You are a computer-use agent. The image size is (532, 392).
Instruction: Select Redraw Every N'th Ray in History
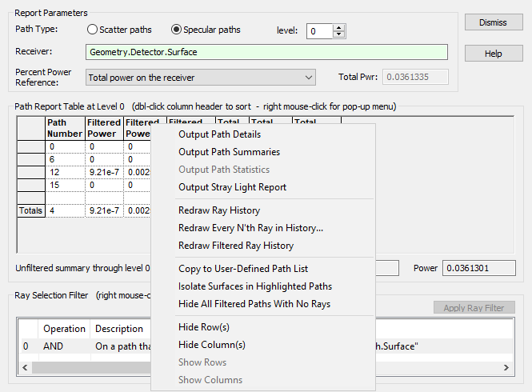(250, 228)
